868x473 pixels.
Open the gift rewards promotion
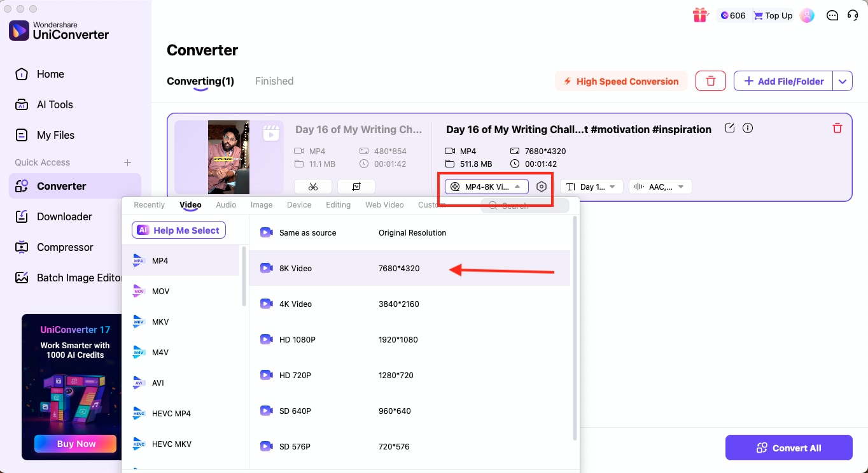700,15
